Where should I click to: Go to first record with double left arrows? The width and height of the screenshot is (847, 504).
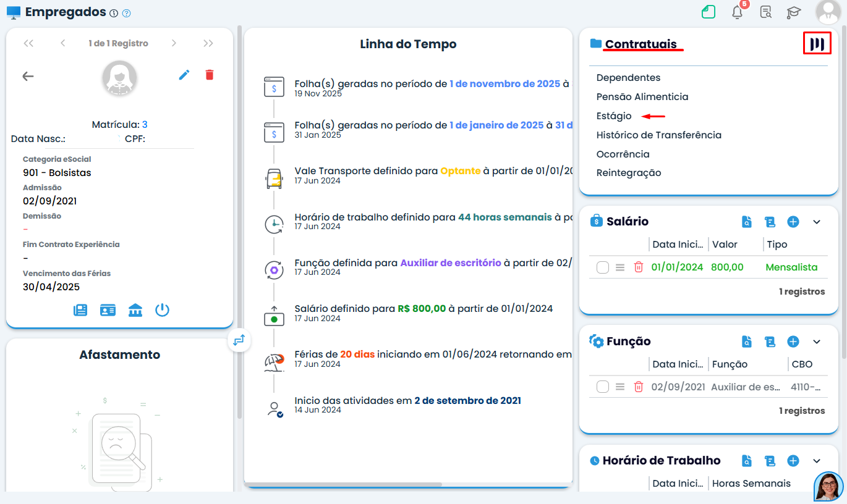(x=28, y=43)
